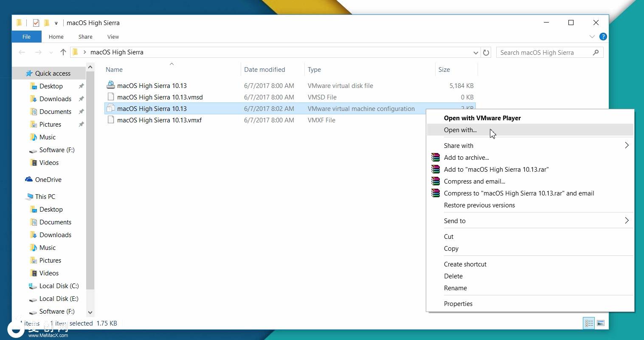Click the Refresh icon beside address bar

pyautogui.click(x=486, y=52)
